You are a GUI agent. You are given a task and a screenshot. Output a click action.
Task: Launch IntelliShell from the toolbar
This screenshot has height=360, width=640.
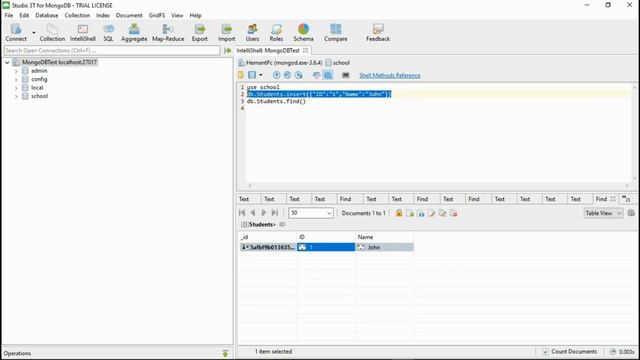click(x=82, y=32)
